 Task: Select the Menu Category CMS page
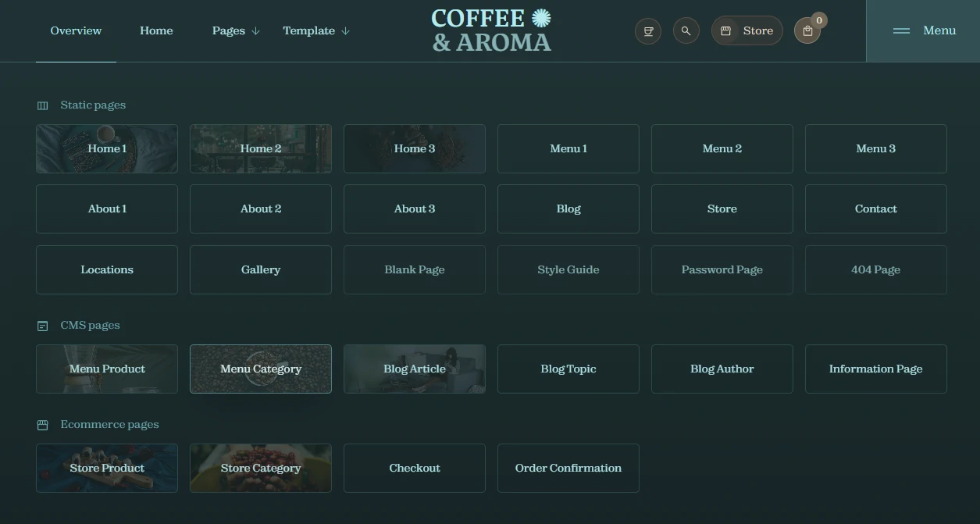click(261, 369)
